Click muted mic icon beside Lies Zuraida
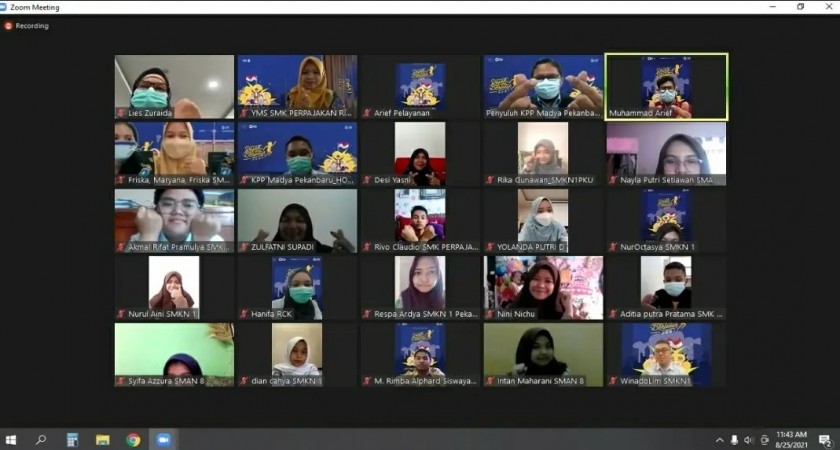The image size is (840, 450). 121,113
